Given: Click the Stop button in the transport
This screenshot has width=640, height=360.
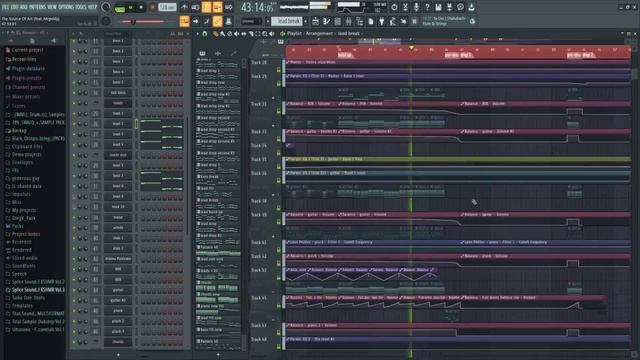Looking at the screenshot, I should click(141, 7).
